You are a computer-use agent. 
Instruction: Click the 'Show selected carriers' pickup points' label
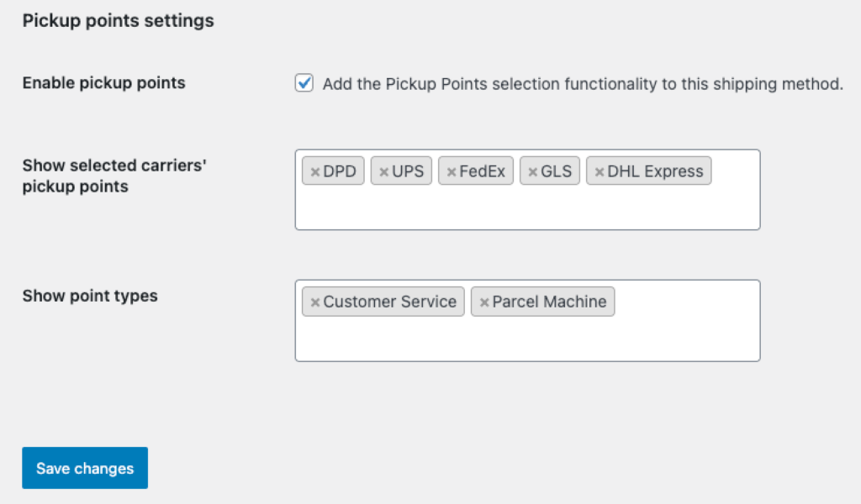[114, 176]
